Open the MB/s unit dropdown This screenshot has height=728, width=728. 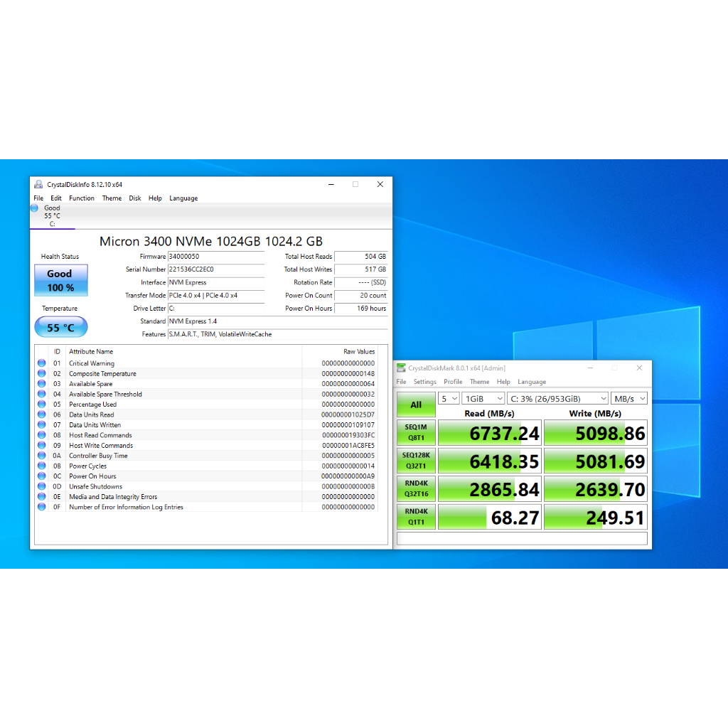(x=629, y=399)
